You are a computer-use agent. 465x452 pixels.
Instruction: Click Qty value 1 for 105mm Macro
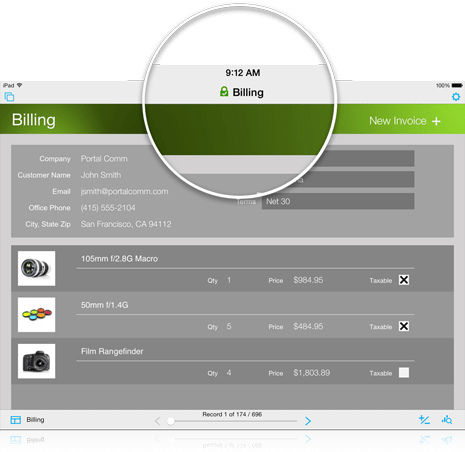click(229, 280)
